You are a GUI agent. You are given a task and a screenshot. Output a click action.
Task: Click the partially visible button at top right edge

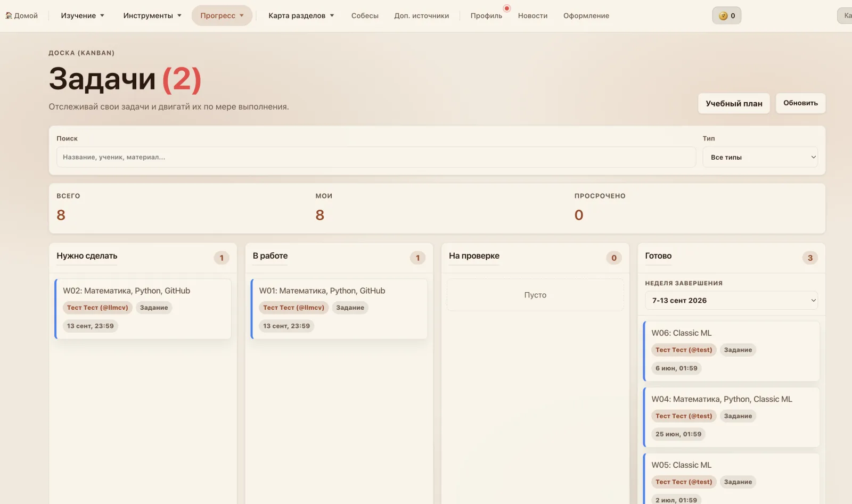845,15
